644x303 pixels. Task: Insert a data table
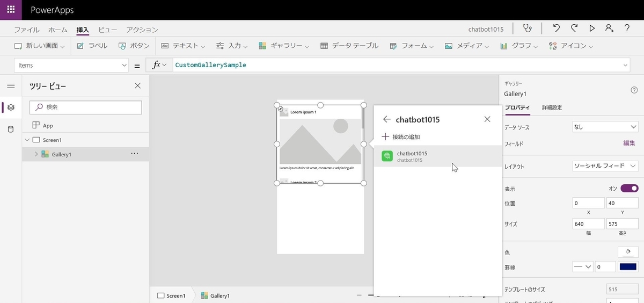[349, 46]
